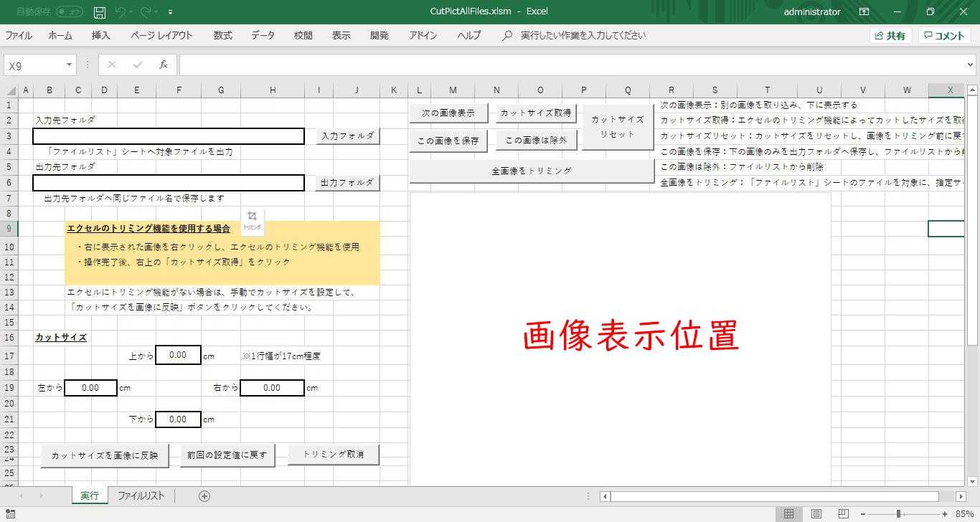The height and width of the screenshot is (522, 980).
Task: Click the トリミング crop icon
Action: [252, 221]
